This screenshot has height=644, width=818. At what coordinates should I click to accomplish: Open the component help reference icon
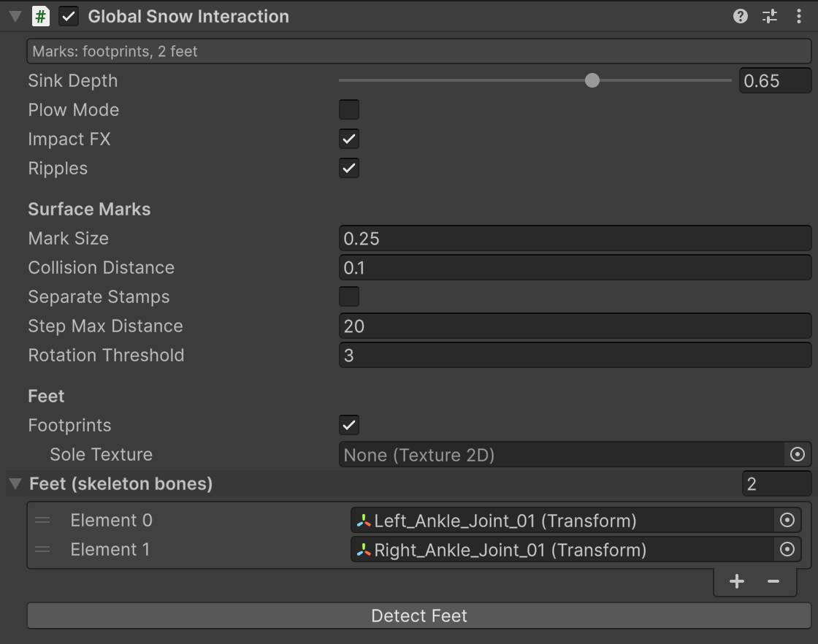(x=741, y=16)
